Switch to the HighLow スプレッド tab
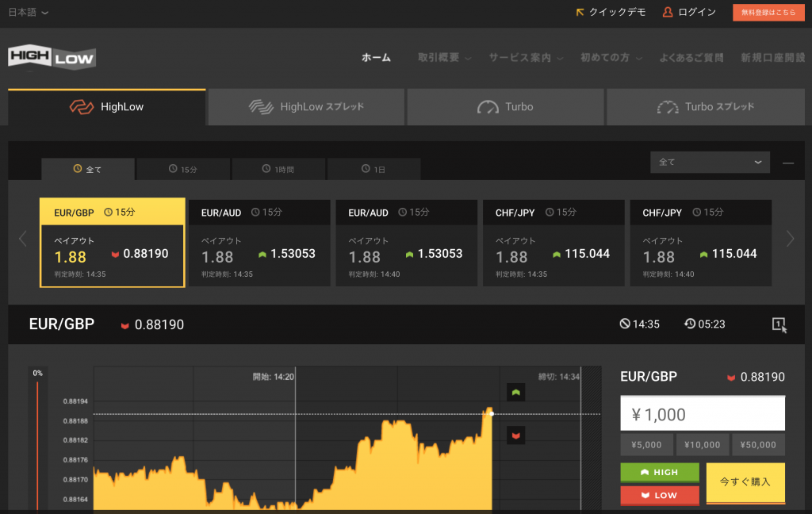The height and width of the screenshot is (514, 812). (306, 107)
